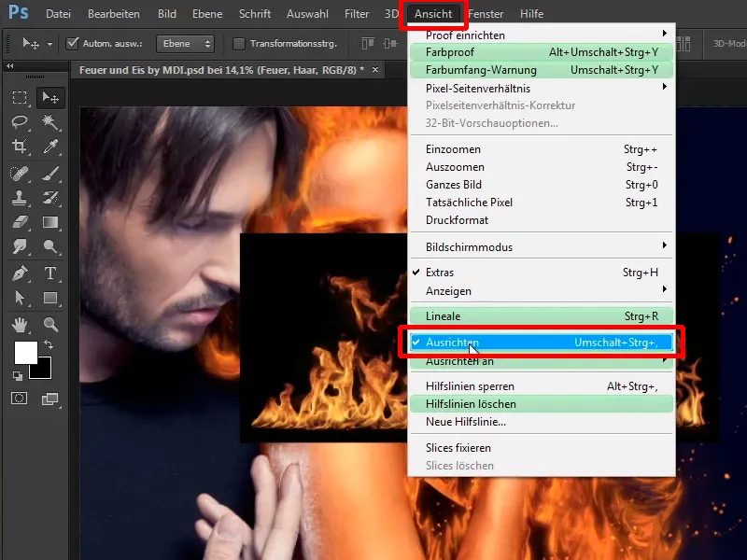Viewport: 747px width, 560px height.
Task: Toggle the Ausrichten snap option
Action: pyautogui.click(x=542, y=343)
